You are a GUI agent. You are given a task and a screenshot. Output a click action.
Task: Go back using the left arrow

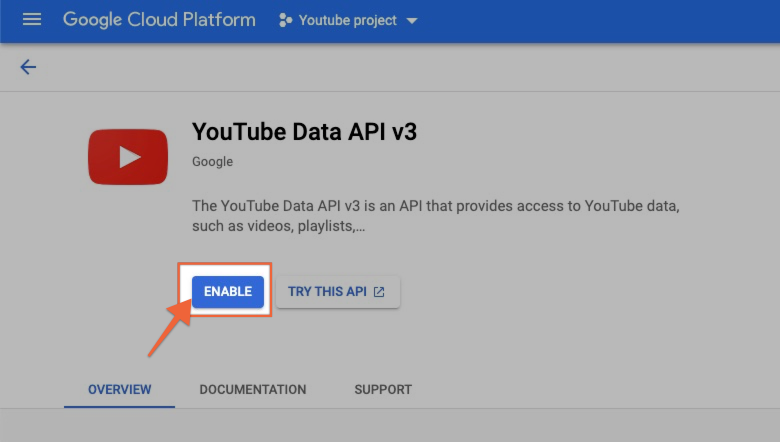[x=28, y=67]
